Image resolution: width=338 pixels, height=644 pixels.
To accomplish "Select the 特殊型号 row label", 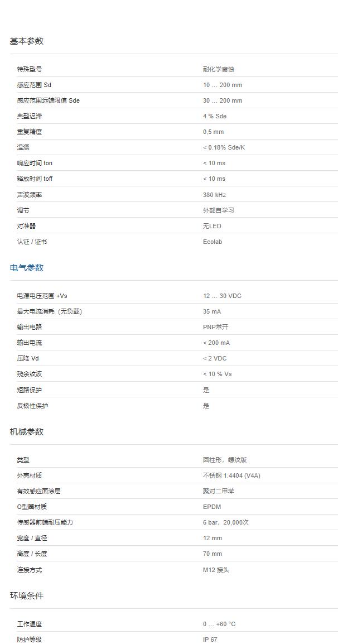I will (29, 69).
